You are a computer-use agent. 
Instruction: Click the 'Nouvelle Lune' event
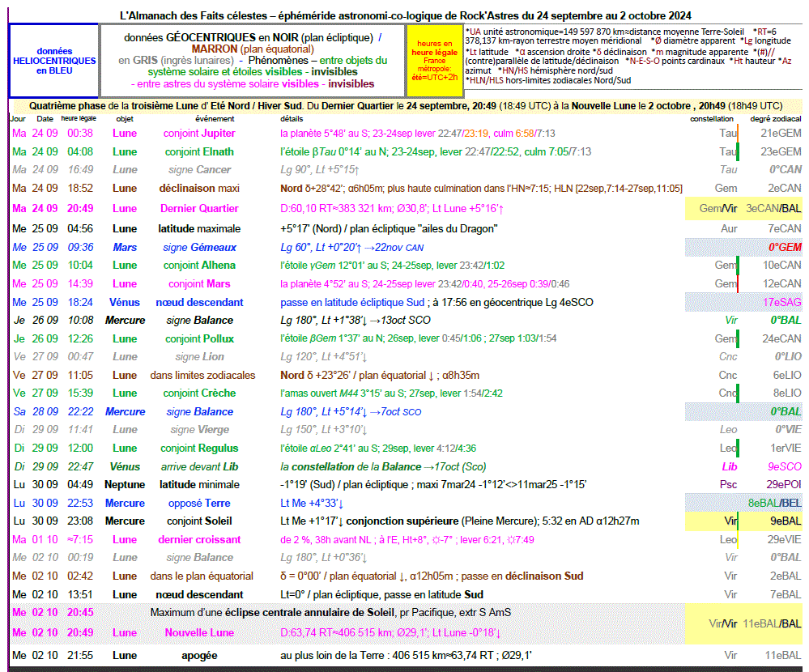tap(199, 633)
